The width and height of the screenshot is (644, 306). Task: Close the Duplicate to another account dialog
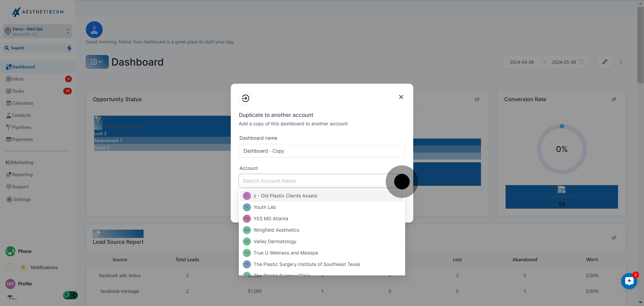401,97
